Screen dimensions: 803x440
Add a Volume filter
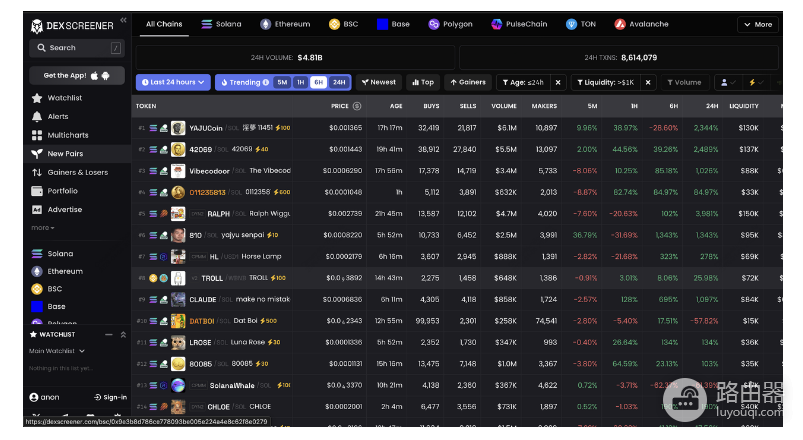pyautogui.click(x=684, y=82)
